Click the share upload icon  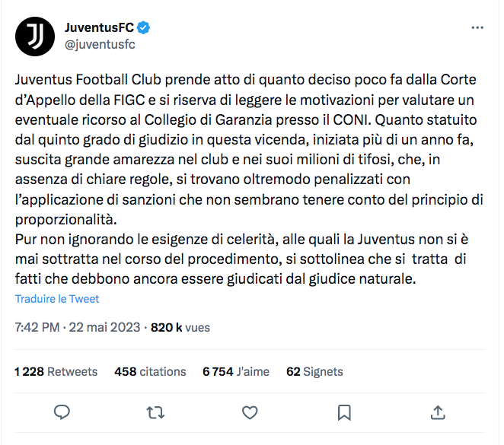coord(438,412)
